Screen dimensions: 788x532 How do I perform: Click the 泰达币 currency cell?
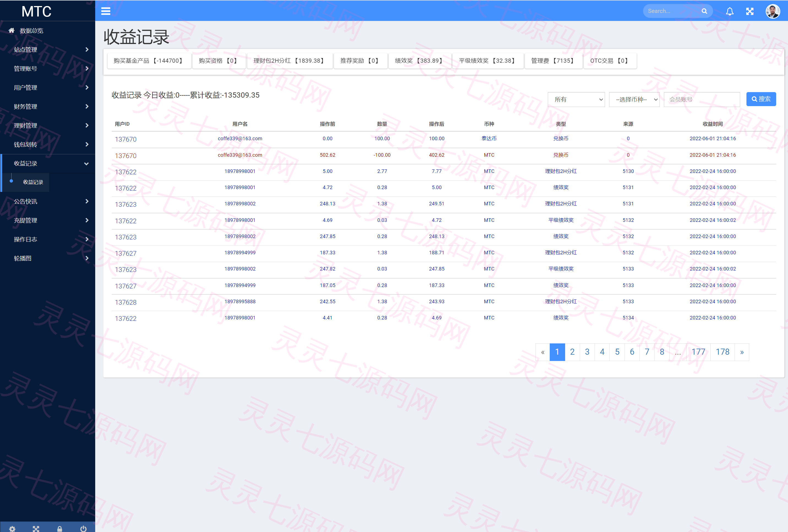click(x=489, y=138)
